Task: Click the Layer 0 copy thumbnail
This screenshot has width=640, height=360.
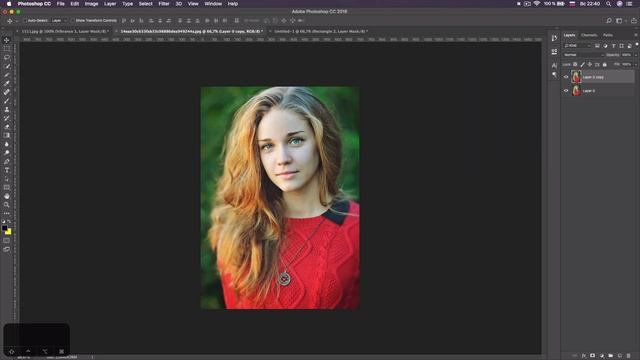Action: coord(576,77)
